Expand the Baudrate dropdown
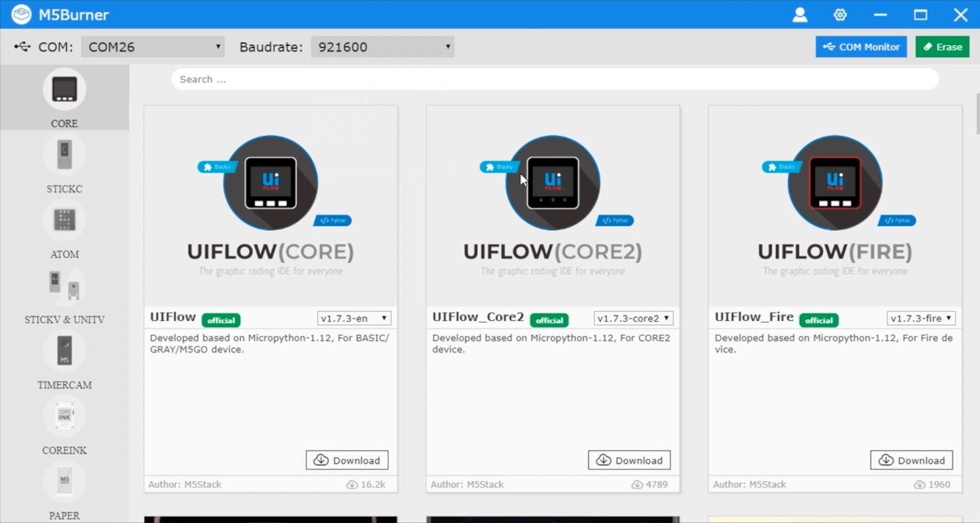Screen dimensions: 980x523 pos(382,47)
